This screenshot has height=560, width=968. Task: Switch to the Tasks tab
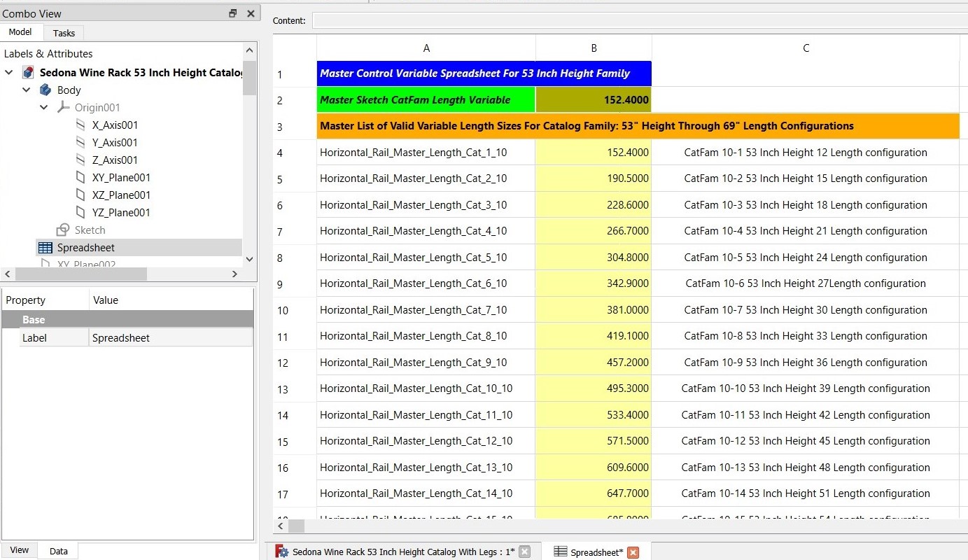pyautogui.click(x=64, y=33)
